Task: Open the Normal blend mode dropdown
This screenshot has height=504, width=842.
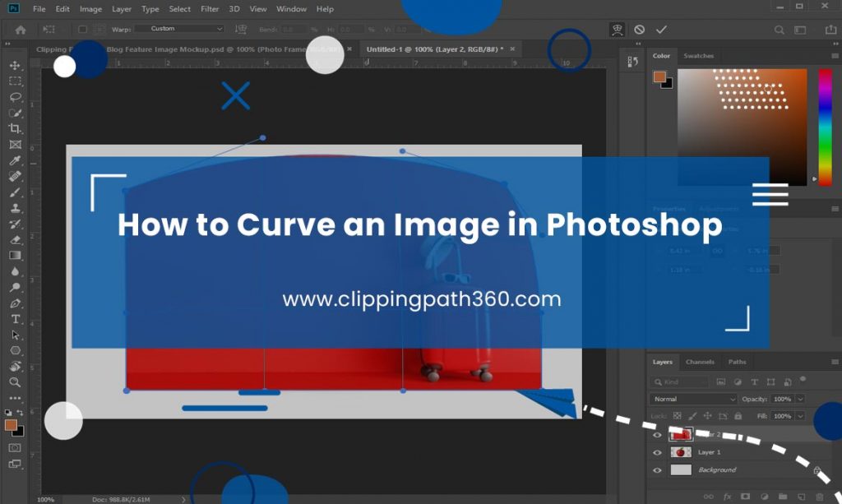Action: coord(693,399)
